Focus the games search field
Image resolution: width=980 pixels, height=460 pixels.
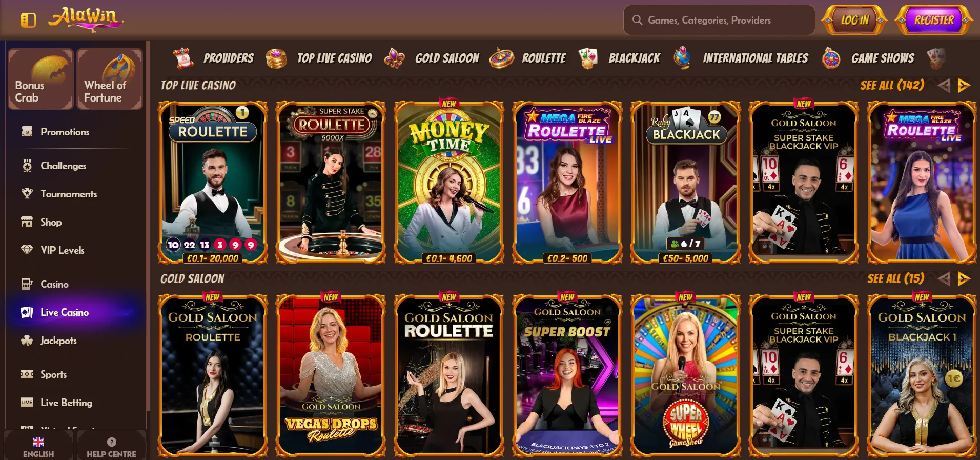click(719, 20)
